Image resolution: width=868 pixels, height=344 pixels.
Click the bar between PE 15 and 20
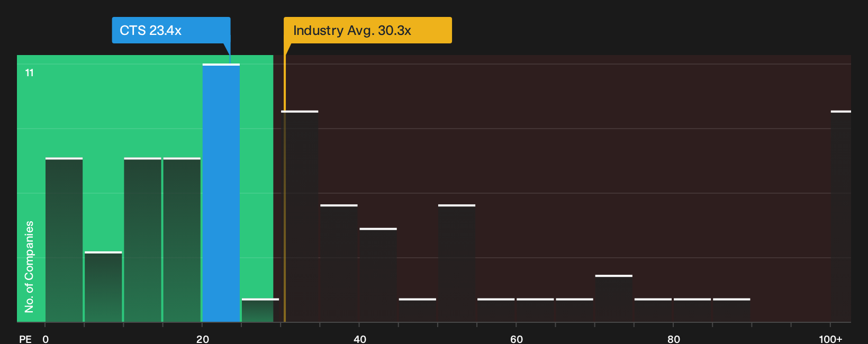pyautogui.click(x=182, y=240)
